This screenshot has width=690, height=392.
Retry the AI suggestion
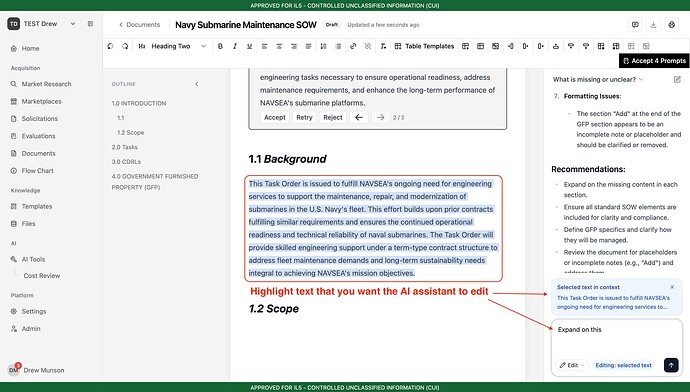304,117
